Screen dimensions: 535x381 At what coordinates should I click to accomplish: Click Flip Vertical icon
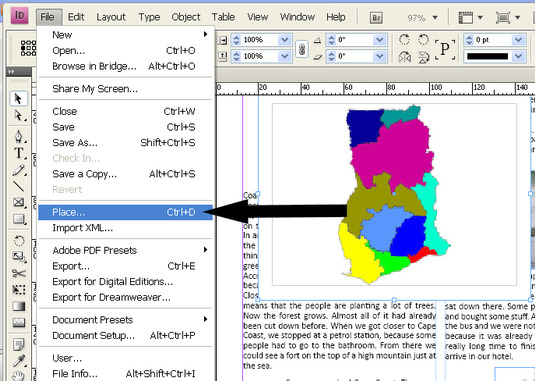click(x=423, y=57)
